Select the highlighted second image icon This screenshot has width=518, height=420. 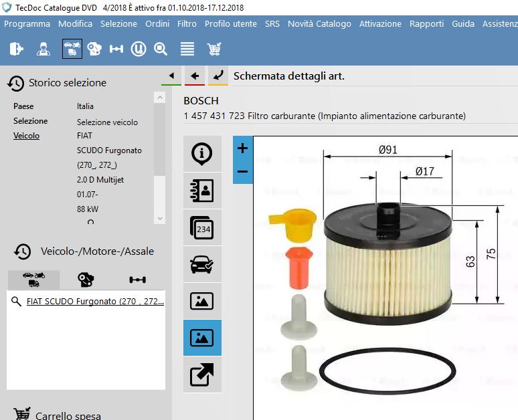(202, 338)
